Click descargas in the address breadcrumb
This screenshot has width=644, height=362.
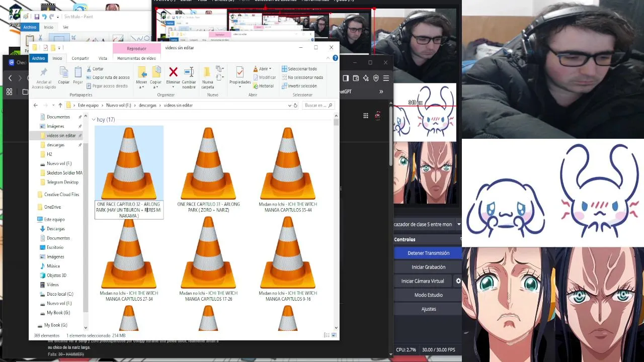click(147, 105)
